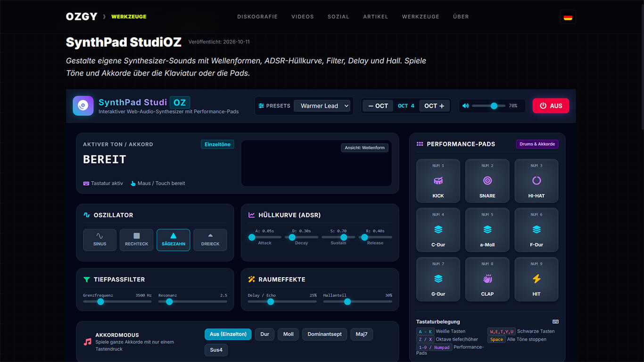Click the Hallanteil slider

coord(357,302)
